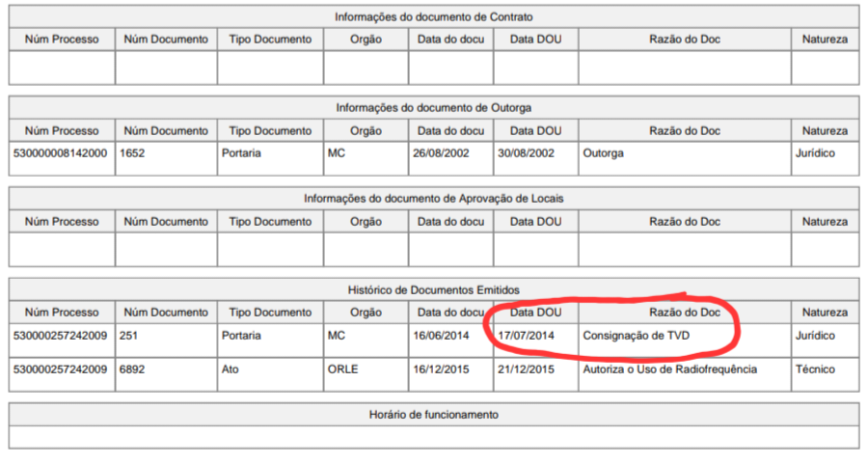Image resolution: width=868 pixels, height=464 pixels.
Task: Select document date 16/12/2015
Action: (x=441, y=369)
